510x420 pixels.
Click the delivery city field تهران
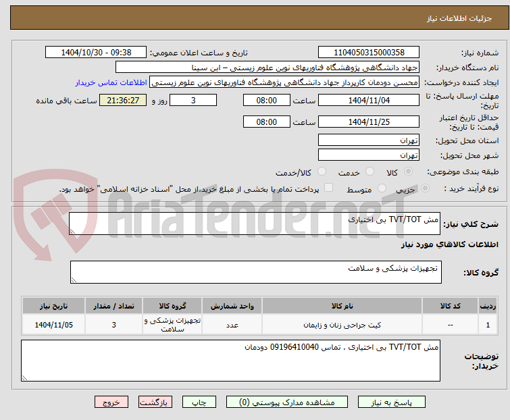click(x=369, y=155)
